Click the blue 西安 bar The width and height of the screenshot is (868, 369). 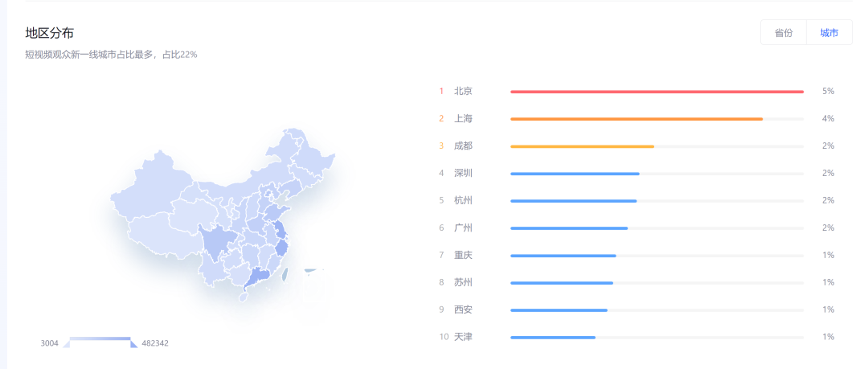coord(559,310)
